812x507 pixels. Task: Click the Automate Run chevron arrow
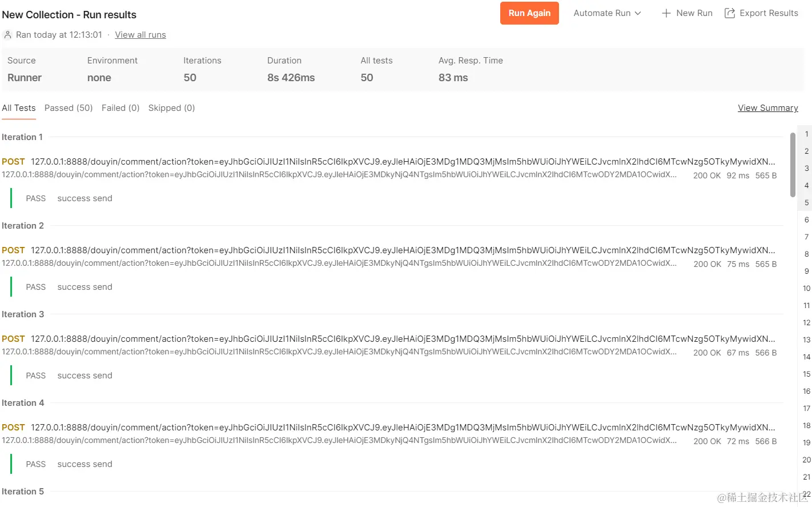[638, 13]
